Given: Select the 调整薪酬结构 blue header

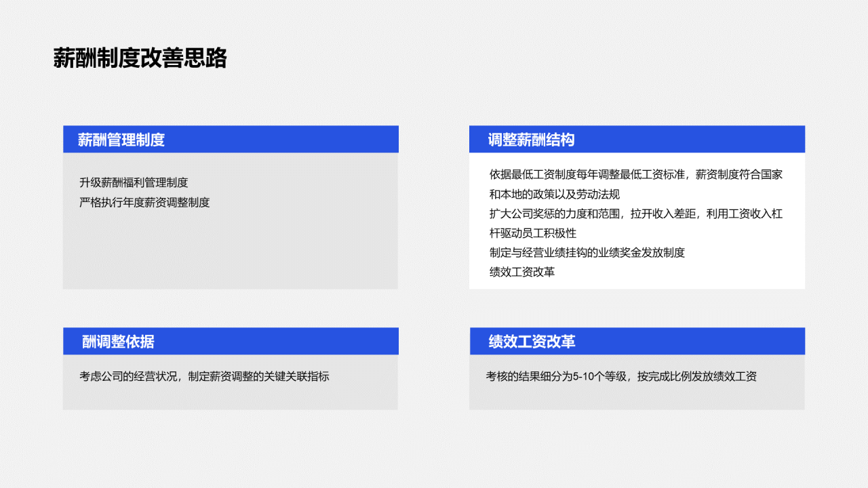Looking at the screenshot, I should (x=637, y=140).
